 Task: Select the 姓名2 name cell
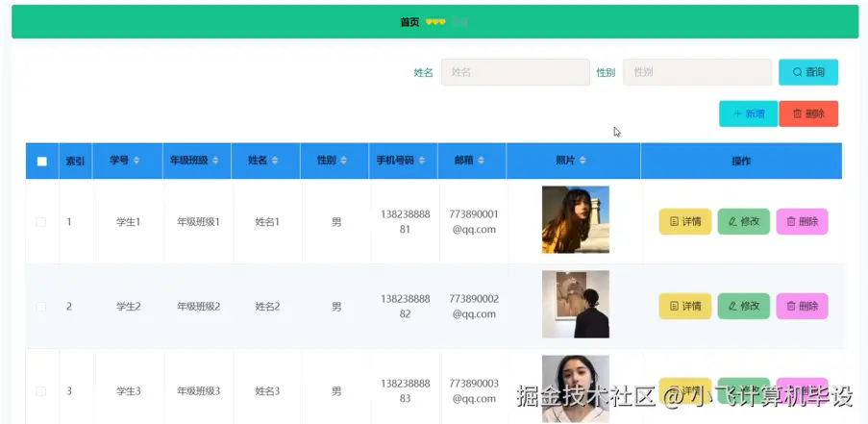(267, 307)
